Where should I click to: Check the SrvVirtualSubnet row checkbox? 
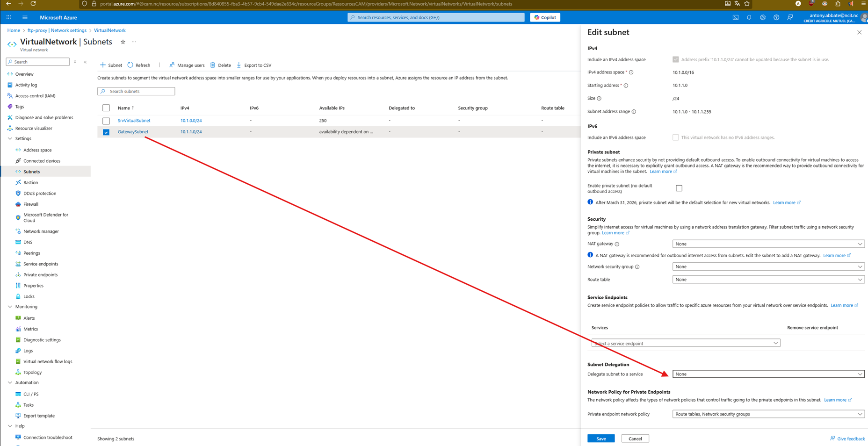106,121
